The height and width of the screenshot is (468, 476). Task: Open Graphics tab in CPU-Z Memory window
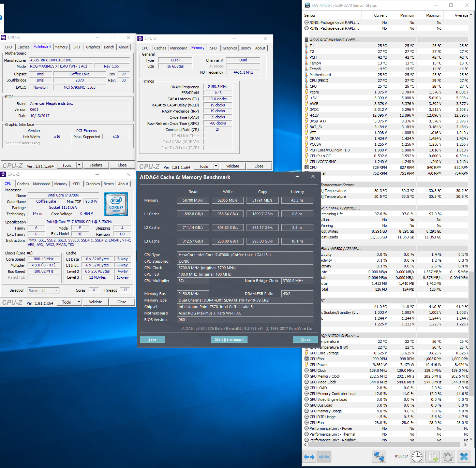click(230, 48)
